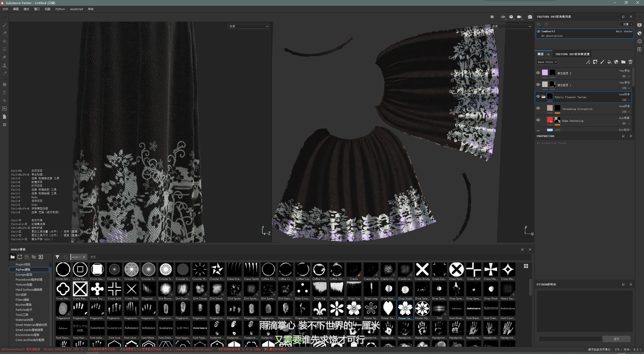Click the shelf filter funnel icon
The height and width of the screenshot is (354, 644).
tap(57, 257)
